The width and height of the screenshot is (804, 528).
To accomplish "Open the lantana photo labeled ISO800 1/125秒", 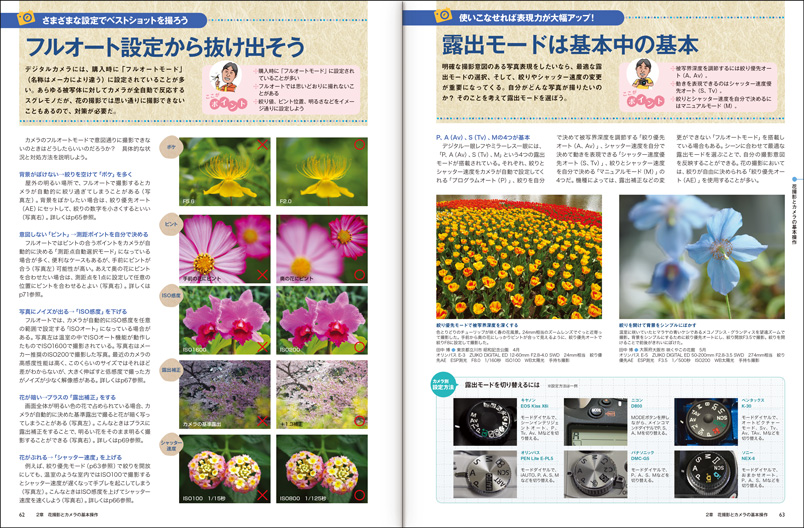I will click(x=321, y=469).
